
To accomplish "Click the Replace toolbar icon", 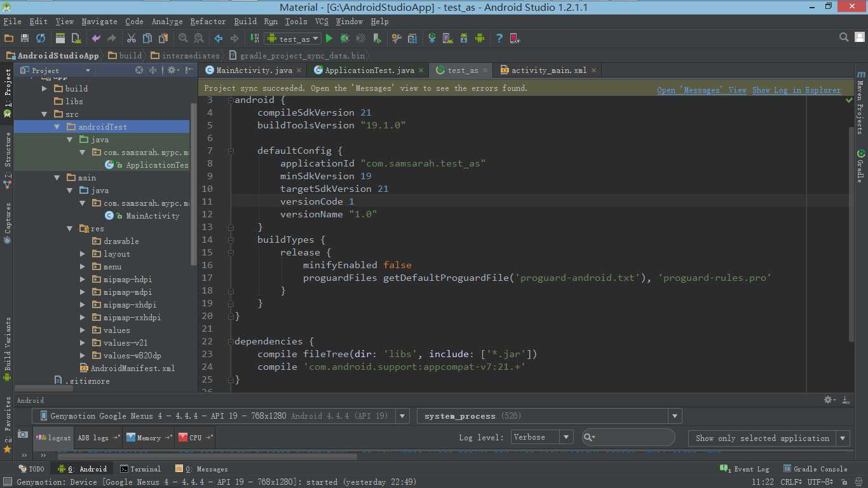I will point(199,39).
